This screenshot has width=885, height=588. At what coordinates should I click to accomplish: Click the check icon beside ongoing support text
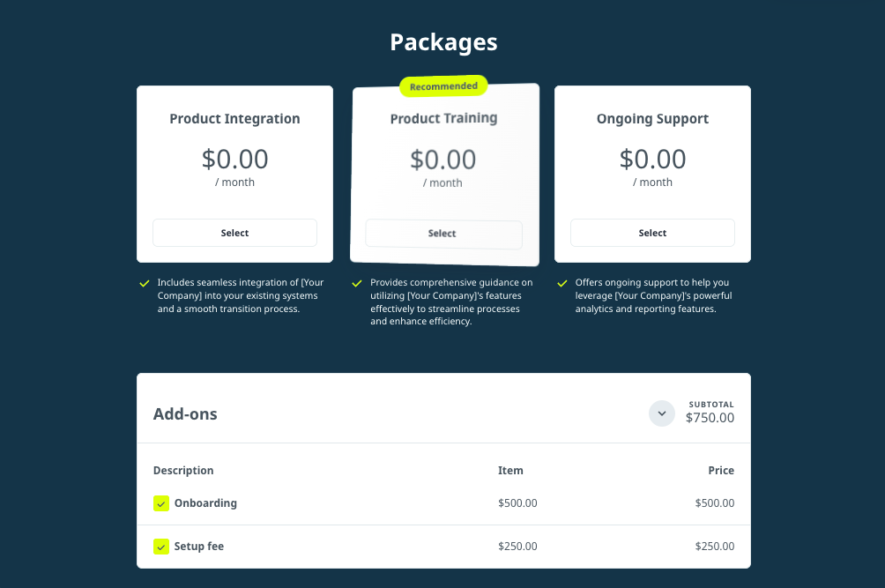pyautogui.click(x=562, y=283)
